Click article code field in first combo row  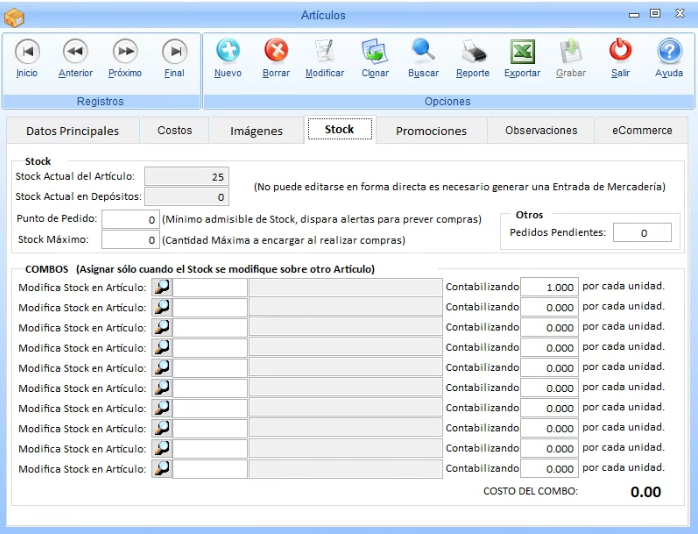pos(210,287)
